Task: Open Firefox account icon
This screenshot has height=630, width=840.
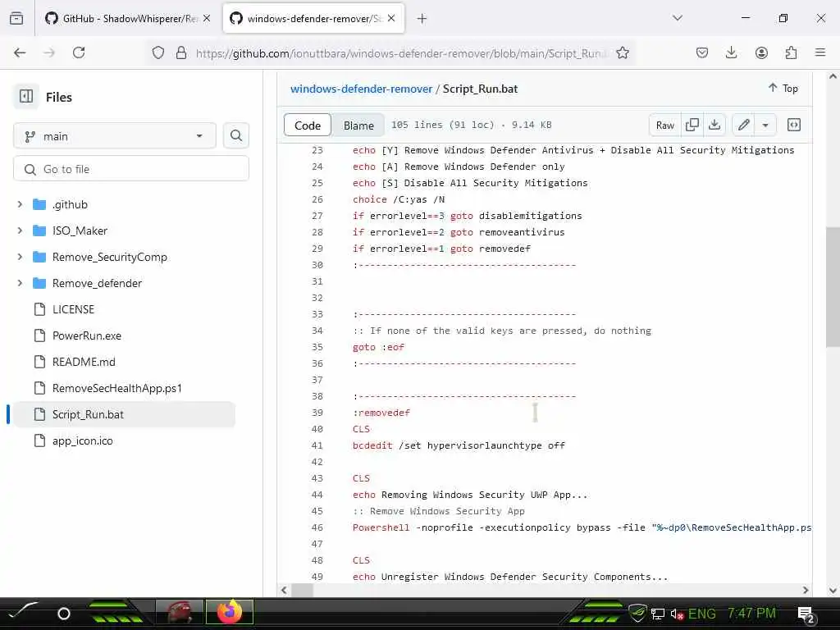Action: 761,52
